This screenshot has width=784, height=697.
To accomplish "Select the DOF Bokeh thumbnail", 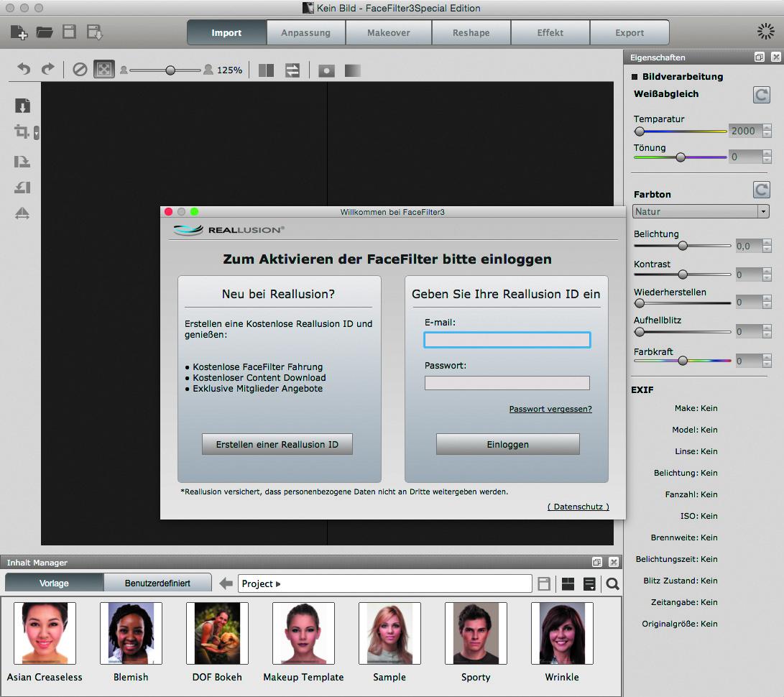I will [217, 633].
